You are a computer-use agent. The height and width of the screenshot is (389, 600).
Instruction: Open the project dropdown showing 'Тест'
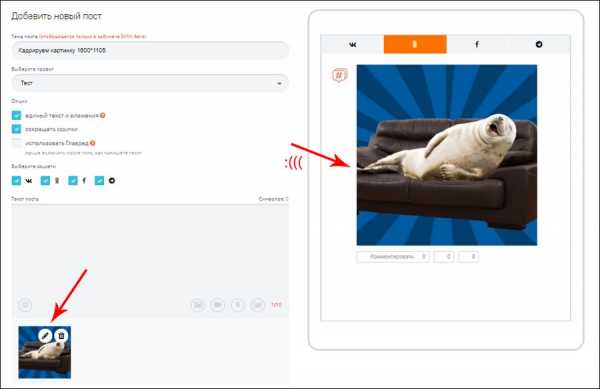pos(150,83)
